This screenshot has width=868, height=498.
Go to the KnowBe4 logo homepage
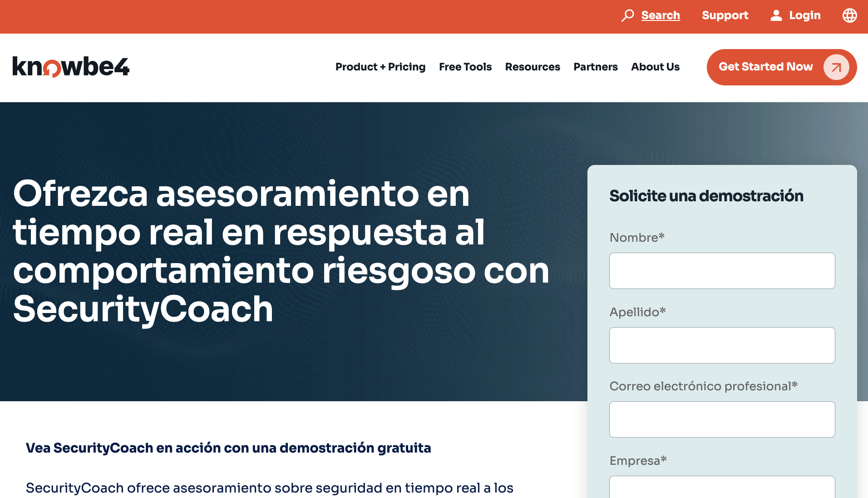(x=71, y=67)
